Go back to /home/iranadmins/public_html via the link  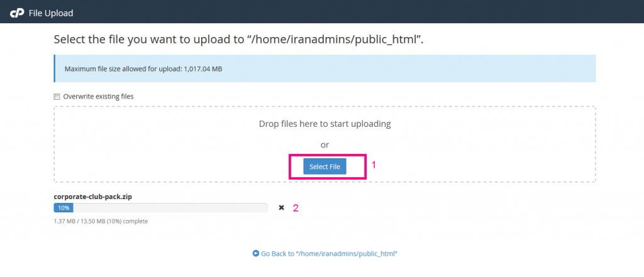click(329, 254)
